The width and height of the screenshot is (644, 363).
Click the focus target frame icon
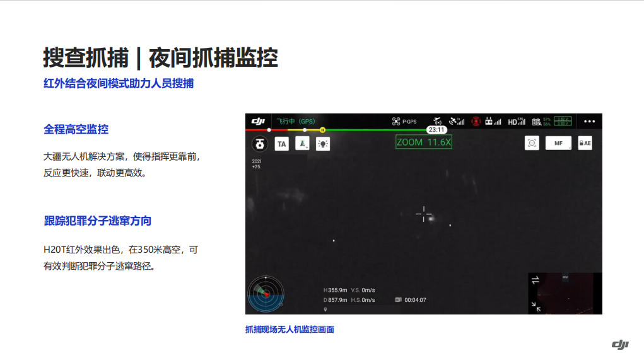532,143
